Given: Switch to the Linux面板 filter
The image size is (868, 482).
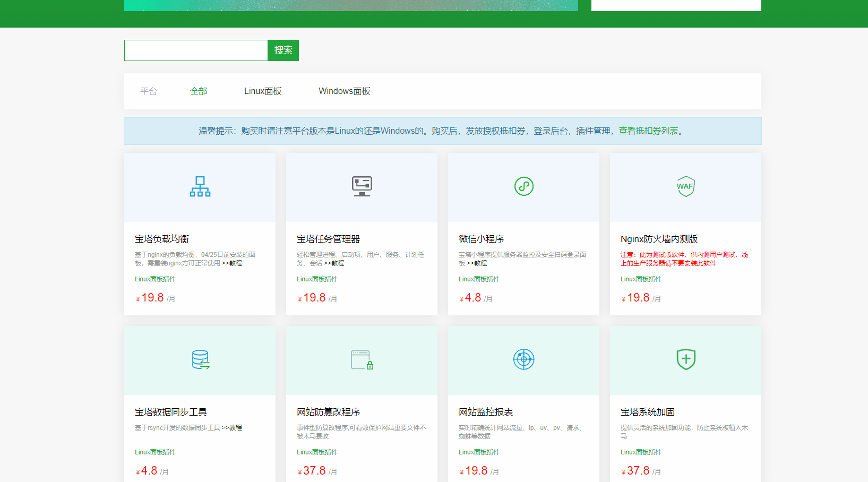Looking at the screenshot, I should [263, 91].
